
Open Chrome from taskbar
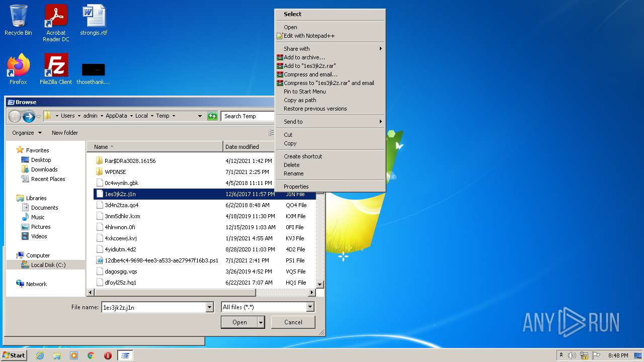91,355
